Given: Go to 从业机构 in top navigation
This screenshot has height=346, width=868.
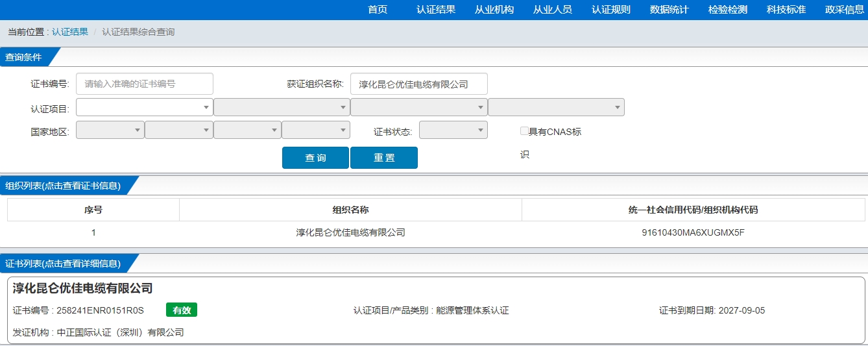Looking at the screenshot, I should (494, 10).
